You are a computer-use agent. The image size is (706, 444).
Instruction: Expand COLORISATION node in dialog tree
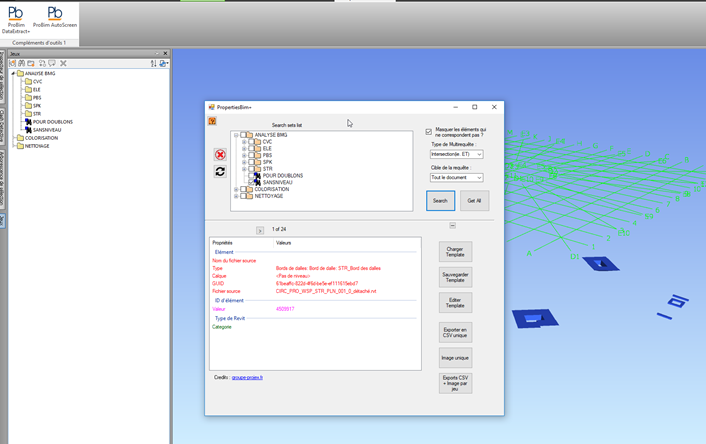point(236,189)
